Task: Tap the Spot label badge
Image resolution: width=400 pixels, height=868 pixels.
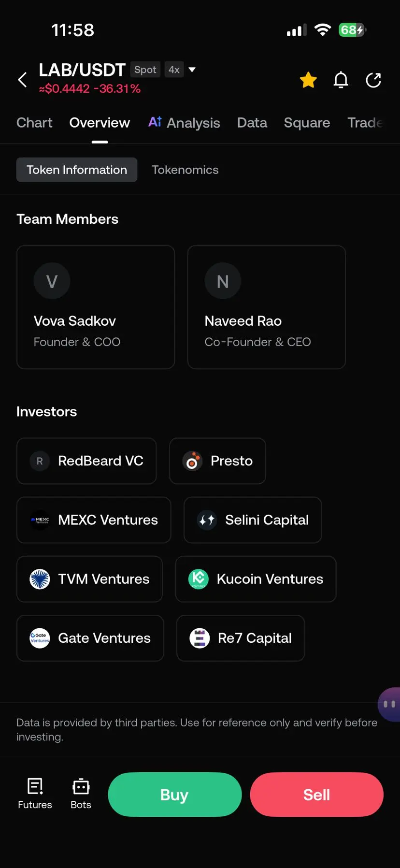Action: pyautogui.click(x=145, y=70)
